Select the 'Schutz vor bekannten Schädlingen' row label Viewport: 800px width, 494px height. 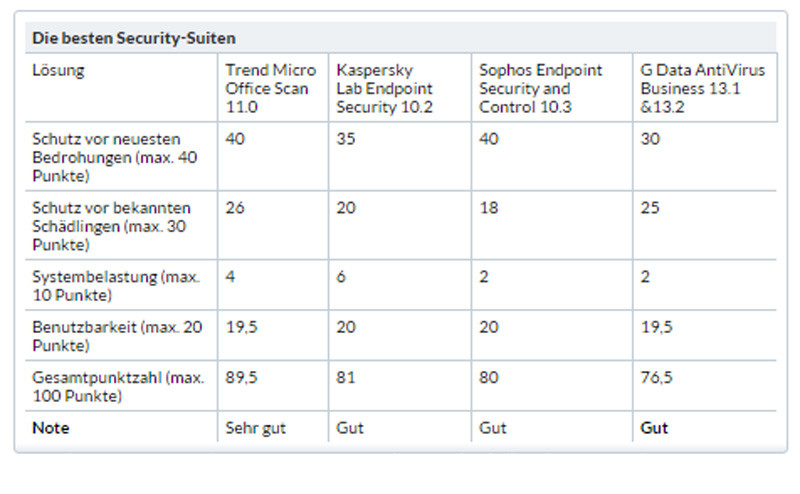111,226
